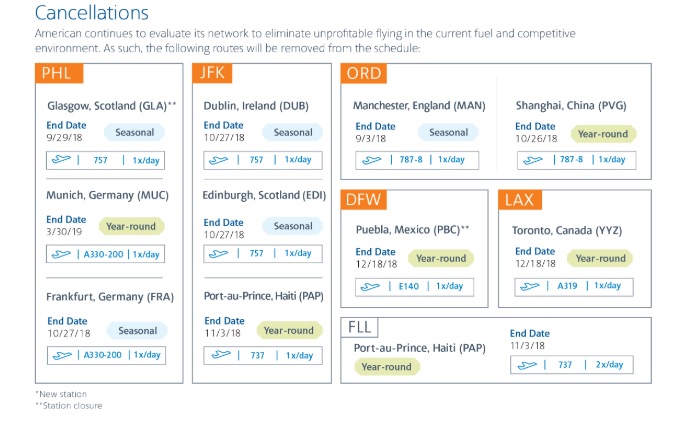Click the Seasonal badge for Glasgow
The image size is (676, 422).
click(x=134, y=132)
